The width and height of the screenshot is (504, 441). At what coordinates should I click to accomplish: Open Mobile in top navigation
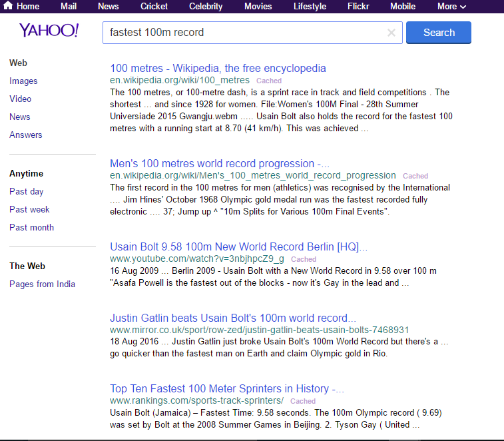403,7
